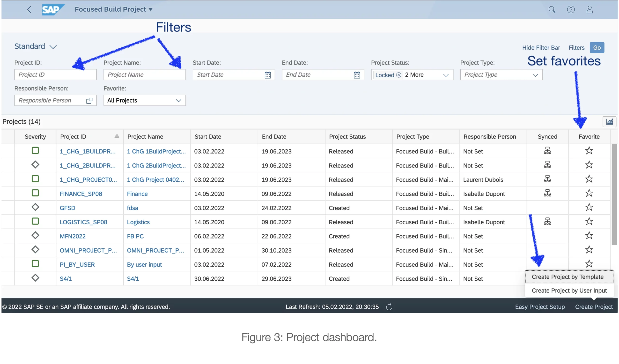
Task: Toggle favorite star for Finance project
Action: click(589, 193)
